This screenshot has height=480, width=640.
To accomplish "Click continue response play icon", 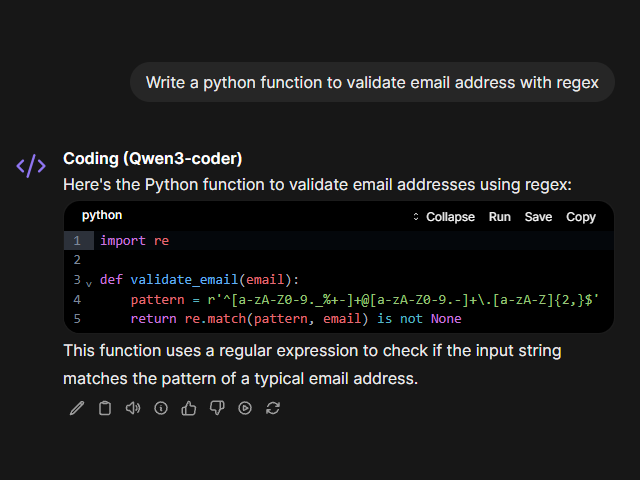I will pos(245,408).
